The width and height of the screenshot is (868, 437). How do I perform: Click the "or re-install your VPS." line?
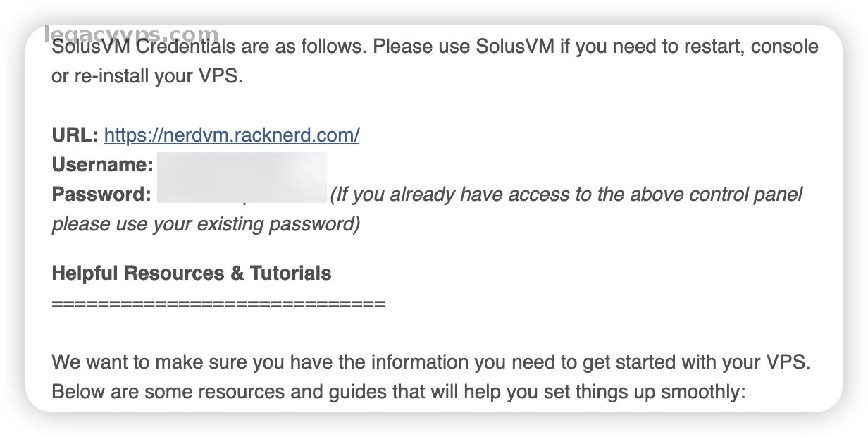pos(147,77)
